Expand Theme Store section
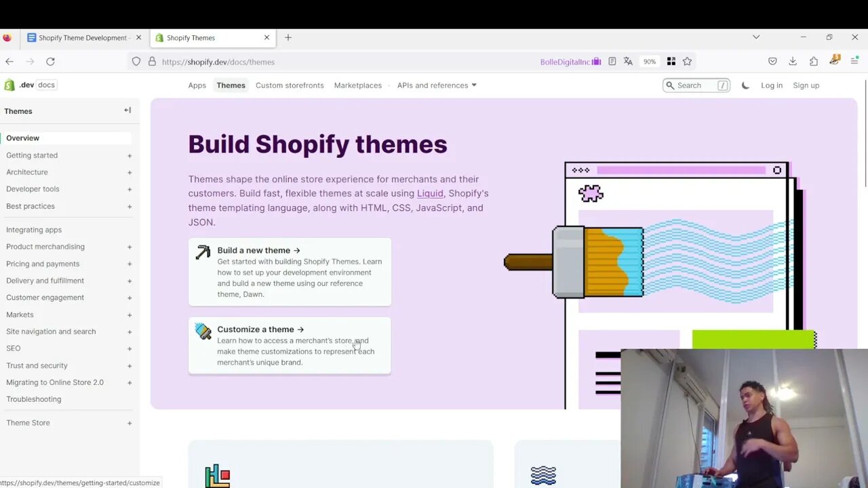868x488 pixels. [x=130, y=423]
